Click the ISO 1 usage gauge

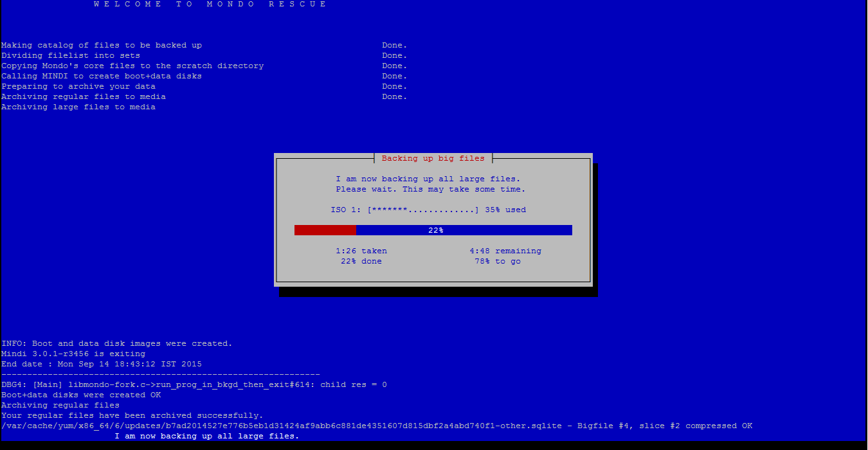tap(423, 210)
